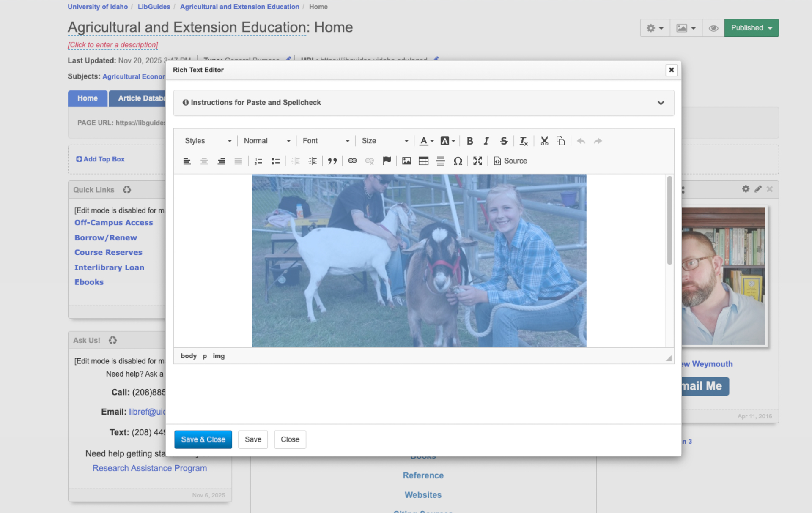The width and height of the screenshot is (812, 513).
Task: Maximize the editor with fullscreen icon
Action: coord(477,161)
